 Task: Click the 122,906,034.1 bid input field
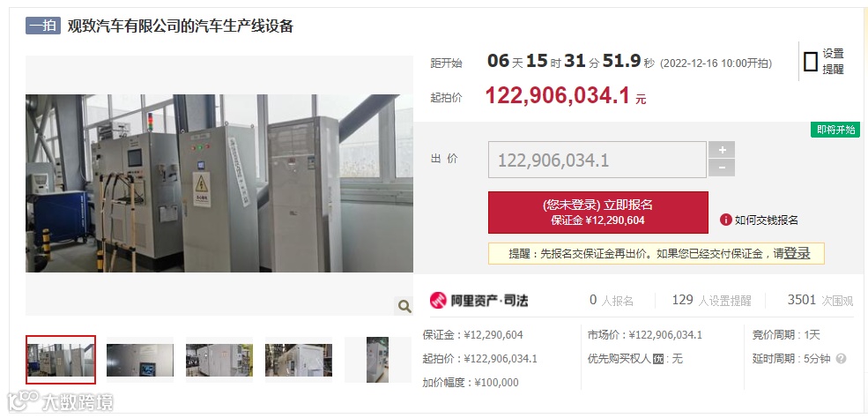(597, 160)
